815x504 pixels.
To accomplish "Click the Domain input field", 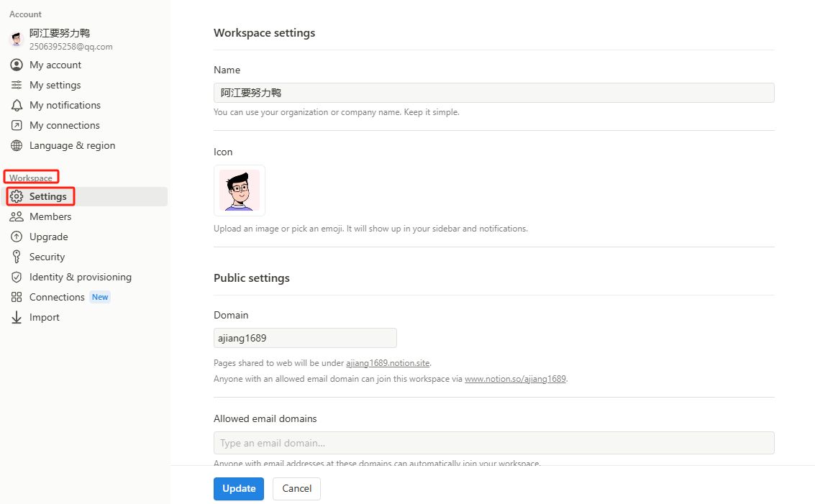I will 305,338.
